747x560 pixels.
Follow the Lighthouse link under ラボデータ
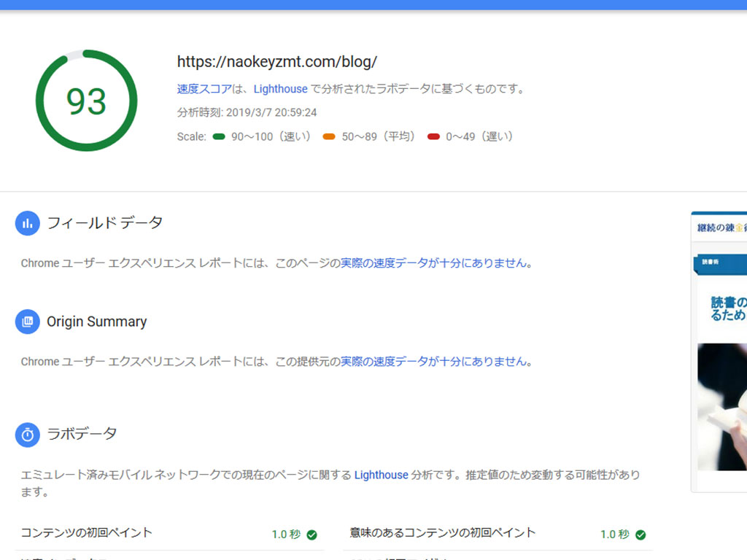click(x=382, y=475)
